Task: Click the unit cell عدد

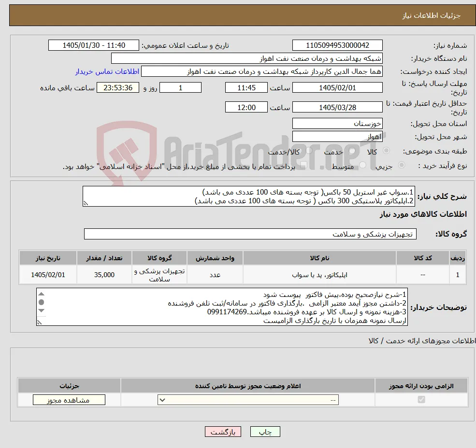Action: click(x=215, y=275)
